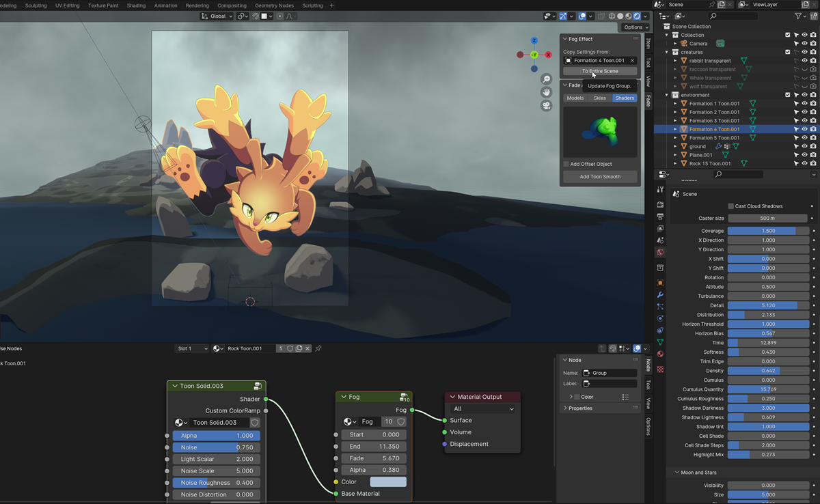Open the Output properties tab icon

pos(660,216)
